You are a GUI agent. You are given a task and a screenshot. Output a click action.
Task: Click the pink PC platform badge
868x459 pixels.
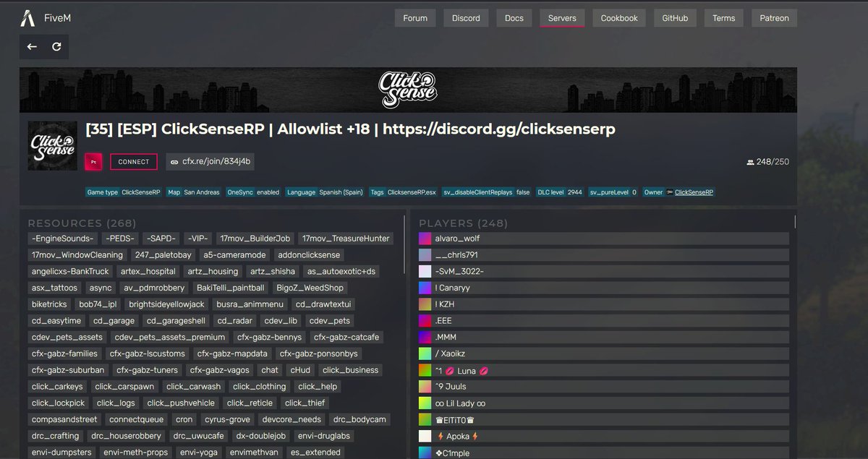[93, 162]
